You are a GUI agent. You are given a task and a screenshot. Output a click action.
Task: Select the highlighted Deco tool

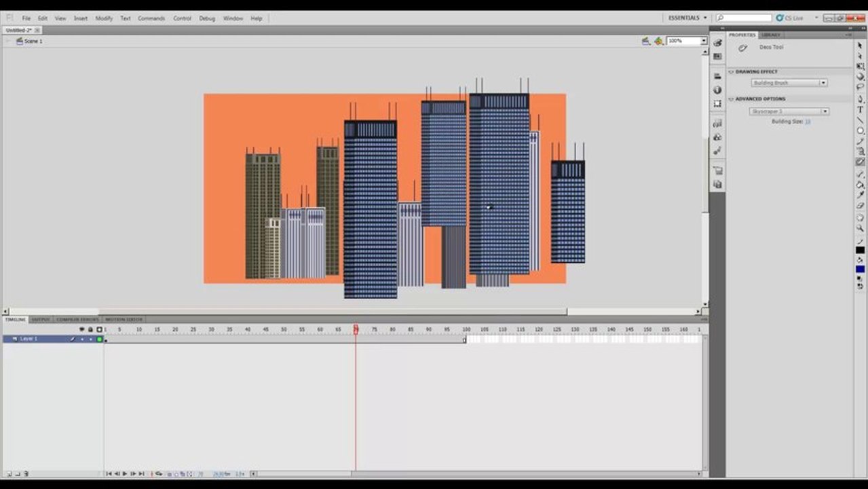pos(860,162)
